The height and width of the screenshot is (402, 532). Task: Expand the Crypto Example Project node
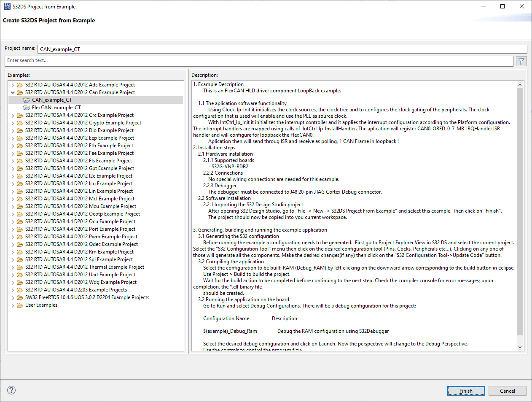(x=12, y=122)
